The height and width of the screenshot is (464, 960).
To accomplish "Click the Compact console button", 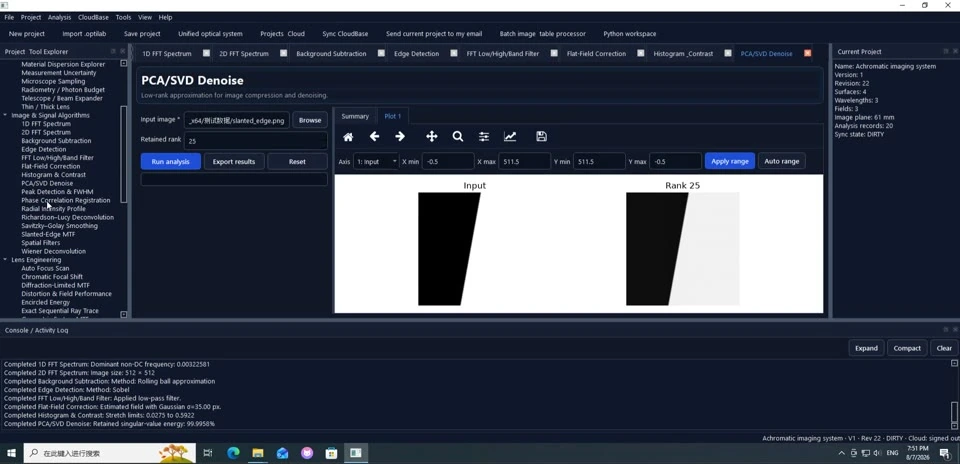I will tap(907, 348).
